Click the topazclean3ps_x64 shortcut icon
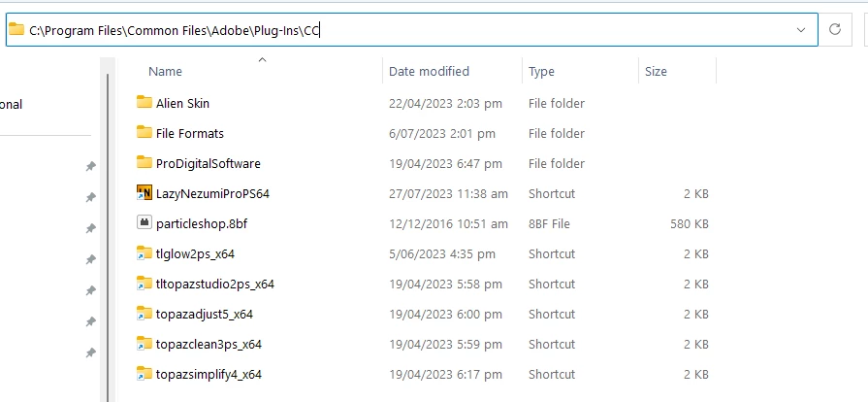The width and height of the screenshot is (868, 402). tap(144, 343)
